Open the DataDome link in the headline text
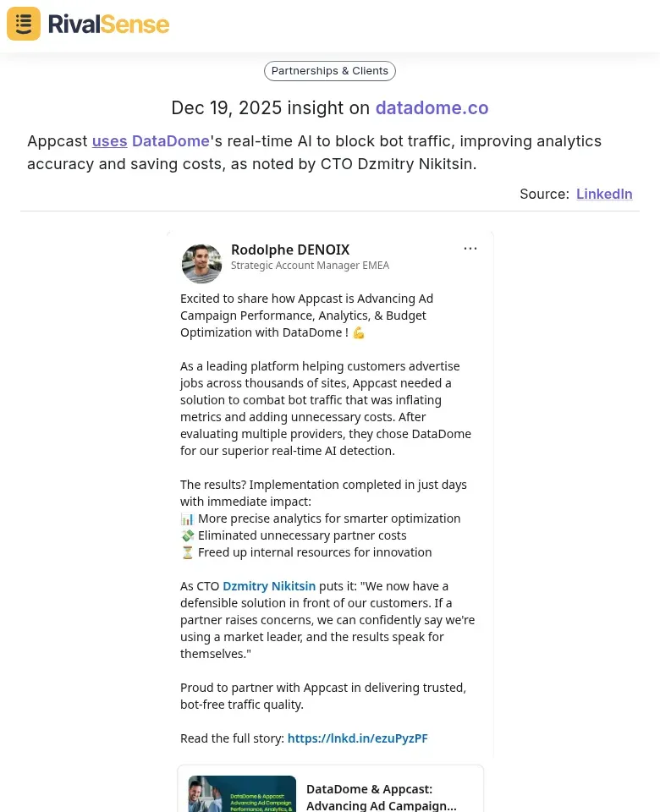Image resolution: width=660 pixels, height=812 pixels. pos(170,140)
